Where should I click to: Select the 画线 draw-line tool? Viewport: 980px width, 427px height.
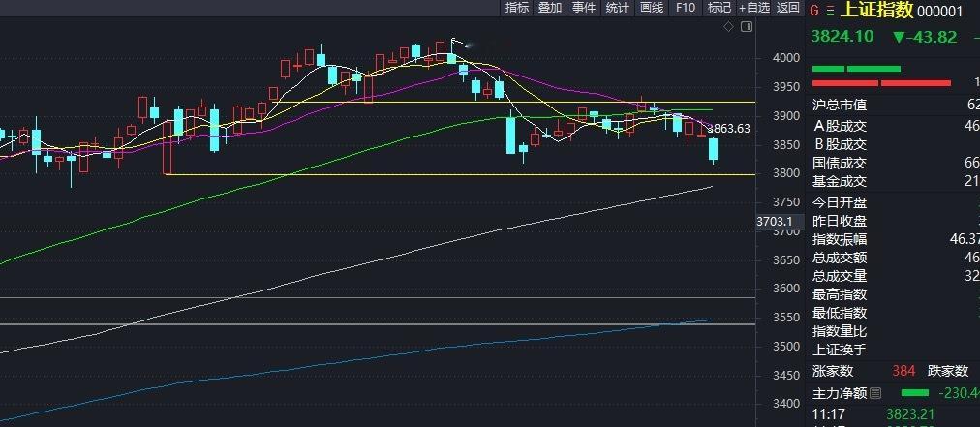(x=652, y=8)
